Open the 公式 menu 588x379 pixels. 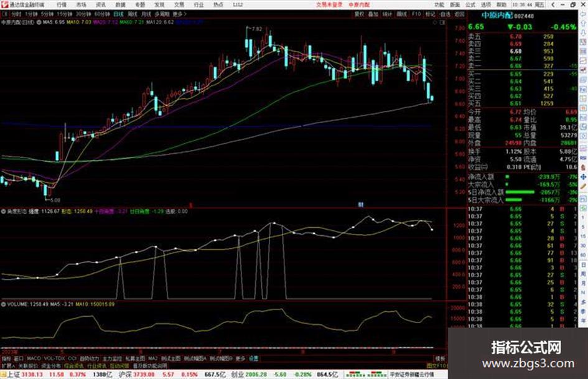click(470, 4)
